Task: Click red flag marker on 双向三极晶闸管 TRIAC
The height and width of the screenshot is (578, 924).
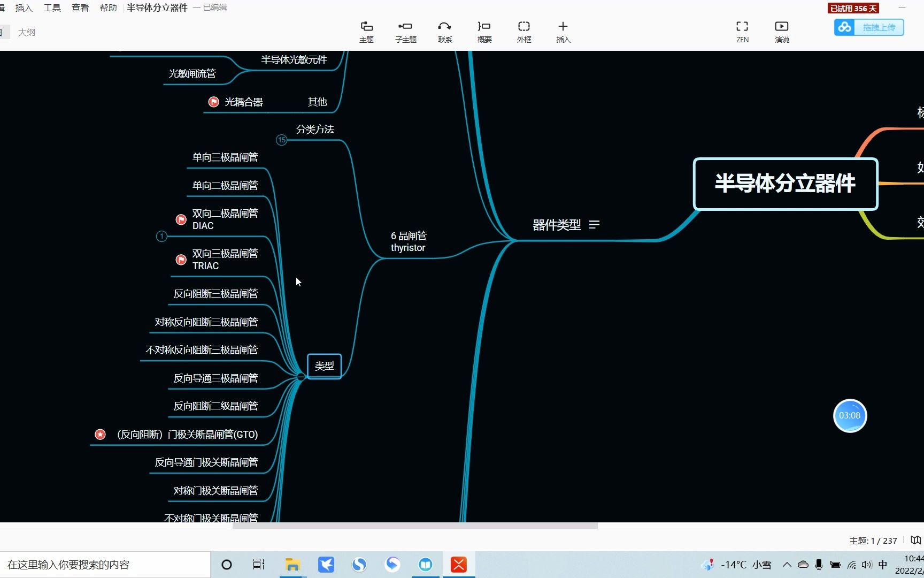Action: coord(181,260)
